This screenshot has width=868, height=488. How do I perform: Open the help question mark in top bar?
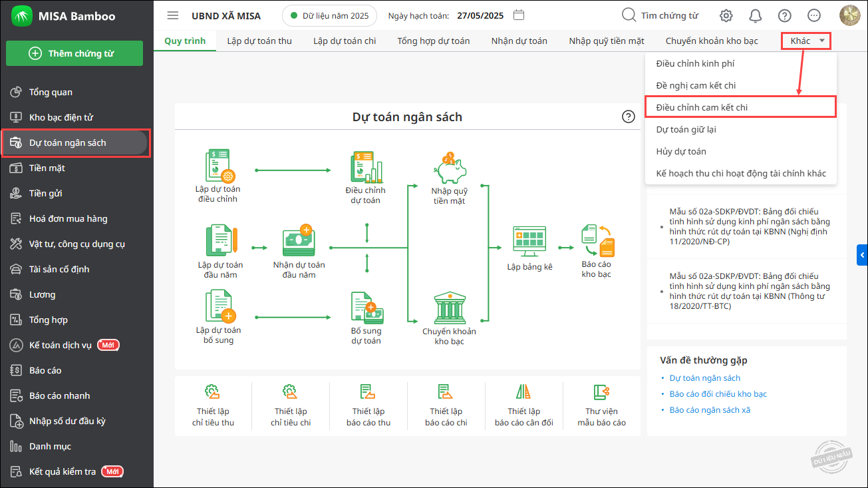(785, 15)
